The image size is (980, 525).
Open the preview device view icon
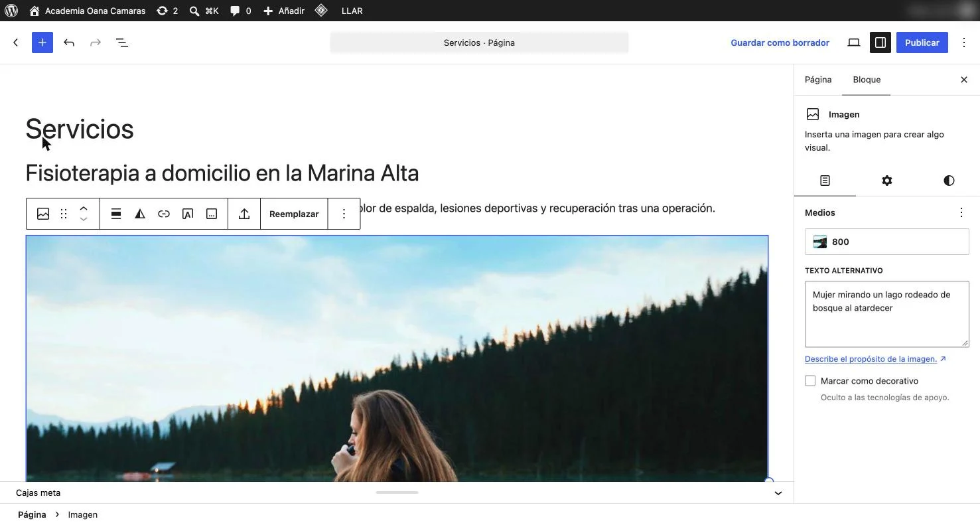pos(854,42)
